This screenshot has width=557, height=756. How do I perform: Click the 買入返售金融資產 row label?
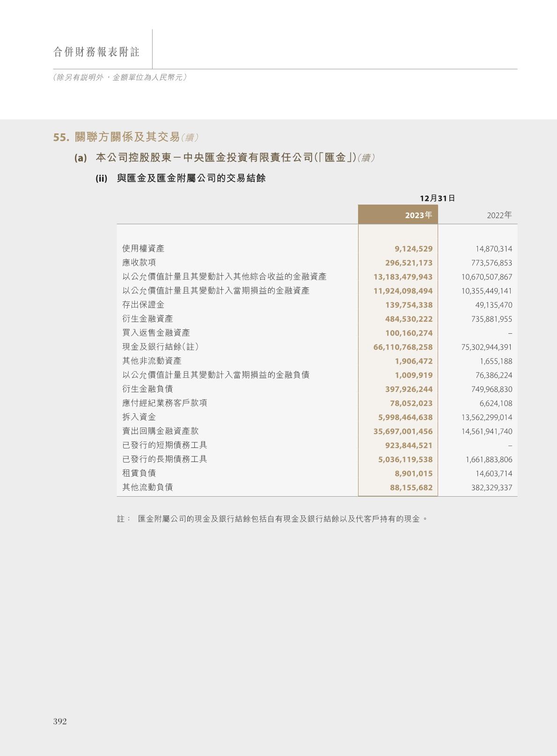pos(156,333)
